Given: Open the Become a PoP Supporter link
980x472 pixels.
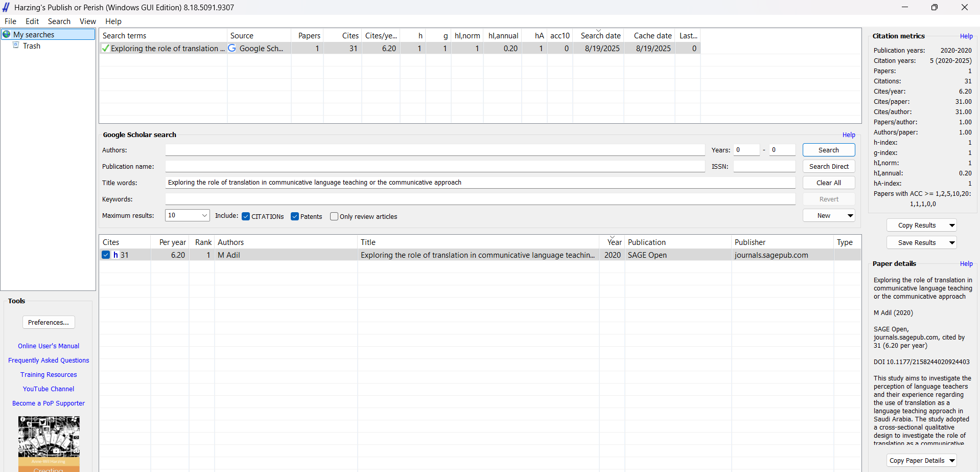Looking at the screenshot, I should (x=49, y=403).
